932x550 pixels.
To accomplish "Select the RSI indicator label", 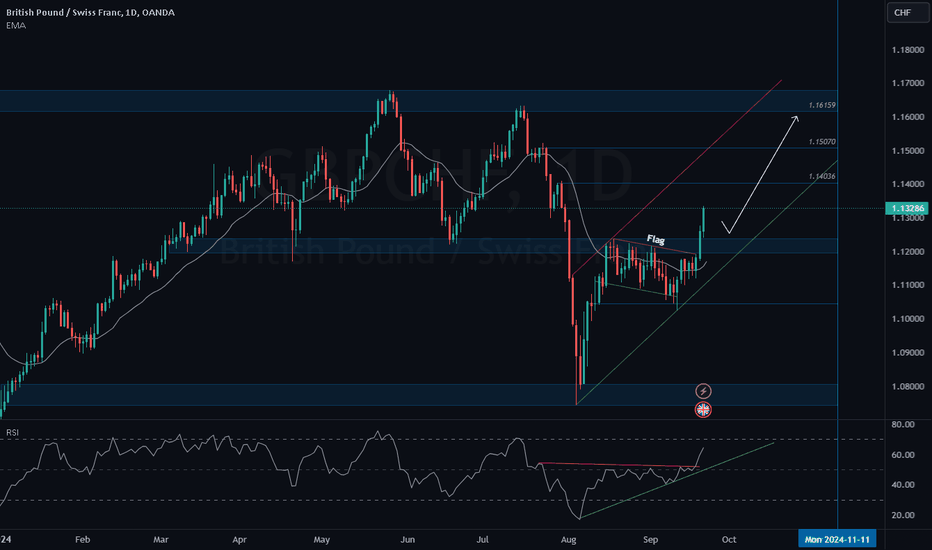I will tap(12, 432).
